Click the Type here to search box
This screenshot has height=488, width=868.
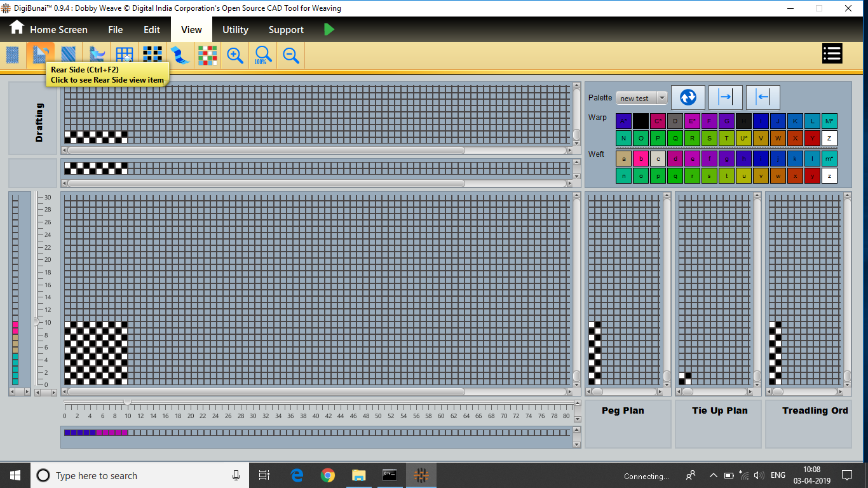[x=140, y=475]
